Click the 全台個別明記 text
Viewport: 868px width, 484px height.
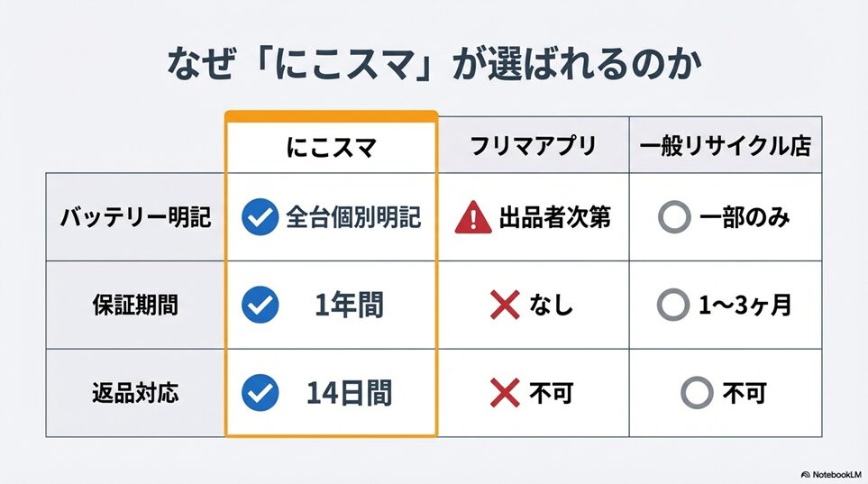353,217
